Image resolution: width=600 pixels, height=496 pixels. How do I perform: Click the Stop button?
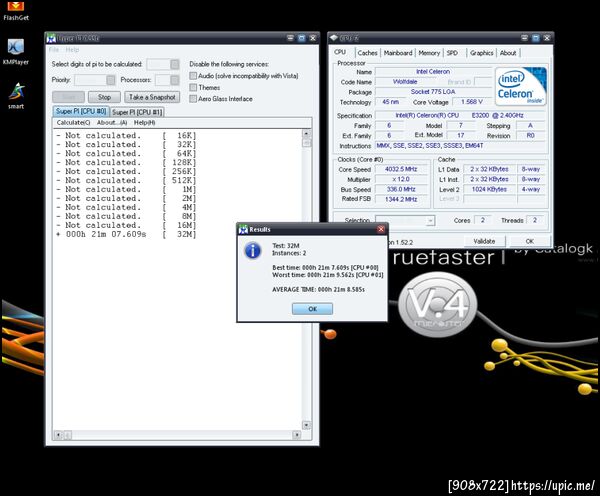(x=104, y=97)
